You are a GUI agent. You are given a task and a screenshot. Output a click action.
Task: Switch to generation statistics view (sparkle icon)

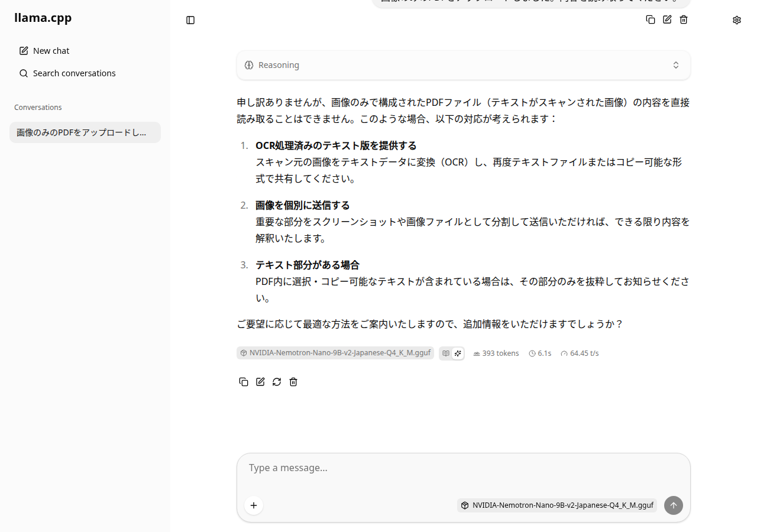(x=458, y=353)
